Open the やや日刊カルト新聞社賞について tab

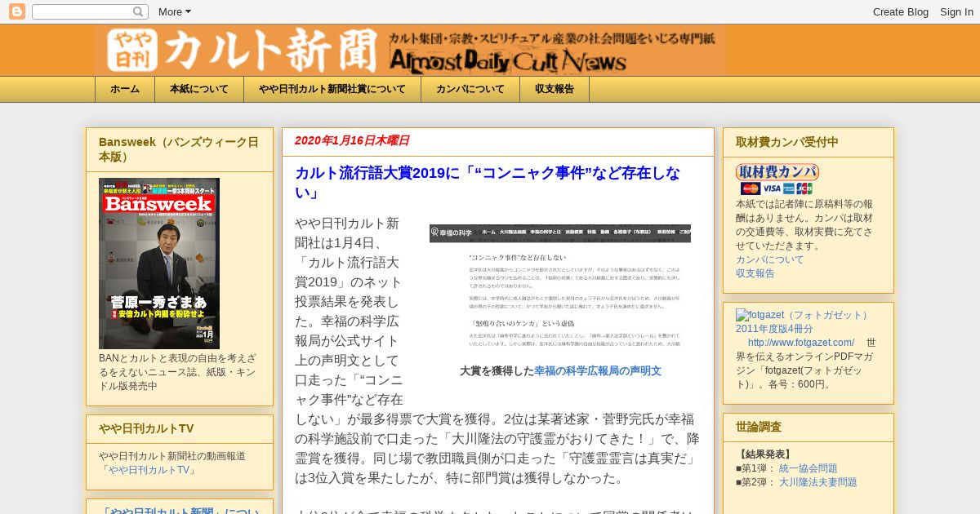(x=332, y=89)
